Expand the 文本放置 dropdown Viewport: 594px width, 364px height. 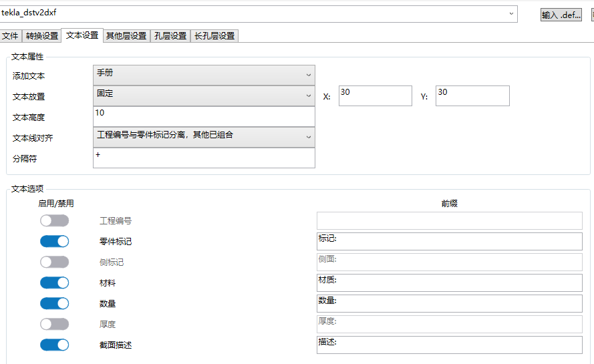click(203, 96)
